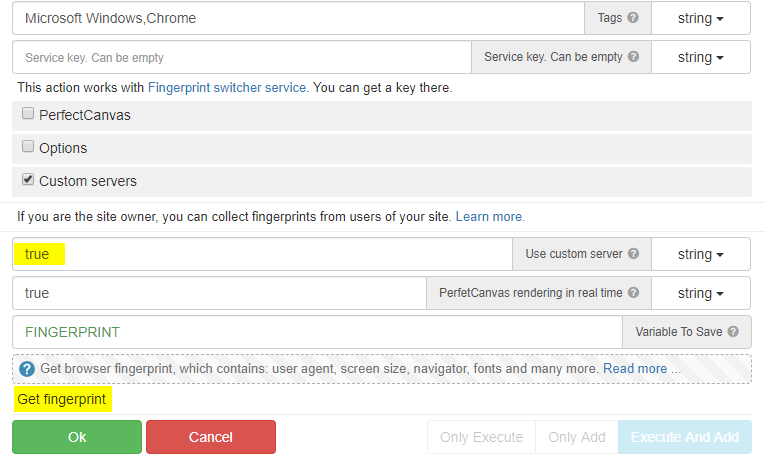Open string dropdown for PerfetCanvas rendering
The image size is (765, 466).
tap(700, 293)
